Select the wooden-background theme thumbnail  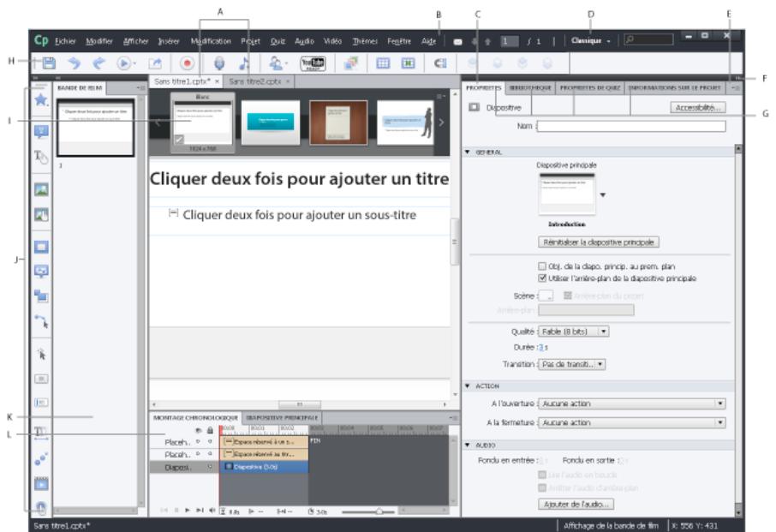[x=338, y=123]
